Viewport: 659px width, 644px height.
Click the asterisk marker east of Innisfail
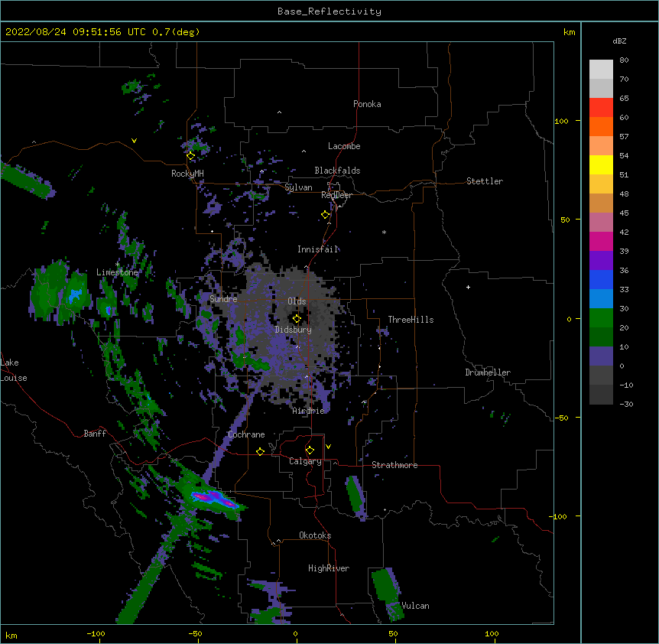[x=384, y=232]
